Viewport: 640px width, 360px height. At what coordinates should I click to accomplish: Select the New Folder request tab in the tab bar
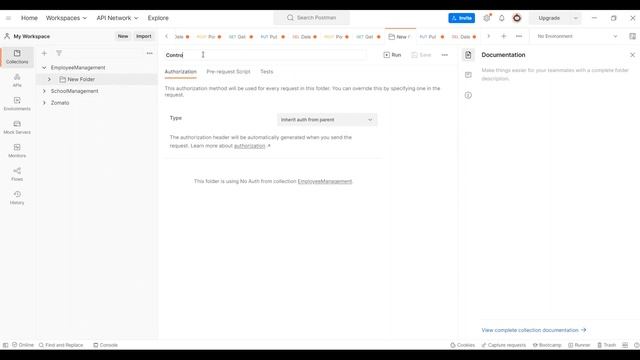pyautogui.click(x=400, y=36)
